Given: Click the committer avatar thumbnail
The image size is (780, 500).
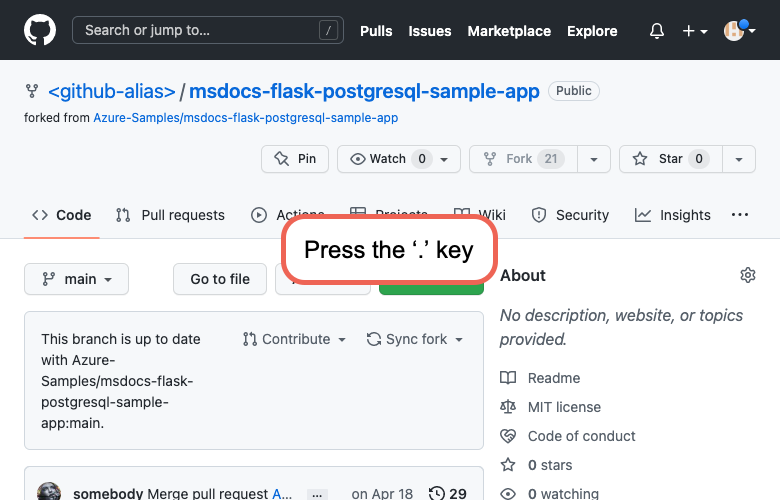Looking at the screenshot, I should coord(49,492).
